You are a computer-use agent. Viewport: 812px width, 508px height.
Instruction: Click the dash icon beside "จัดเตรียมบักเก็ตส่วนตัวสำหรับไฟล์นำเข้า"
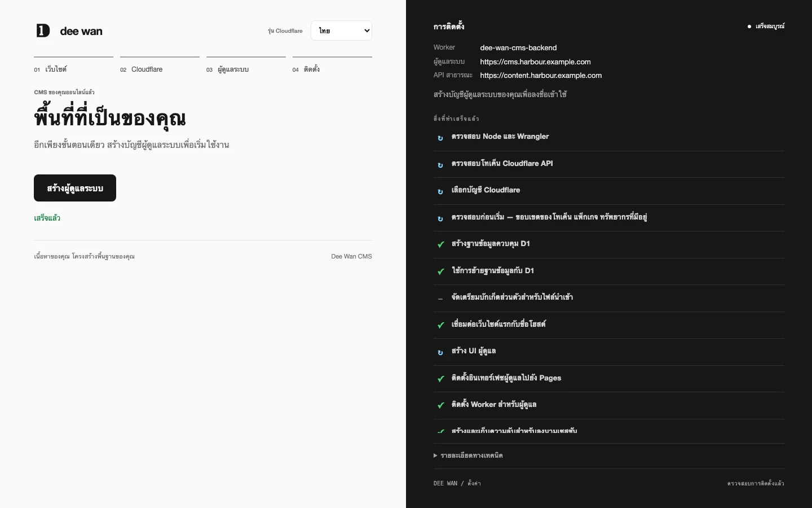440,299
